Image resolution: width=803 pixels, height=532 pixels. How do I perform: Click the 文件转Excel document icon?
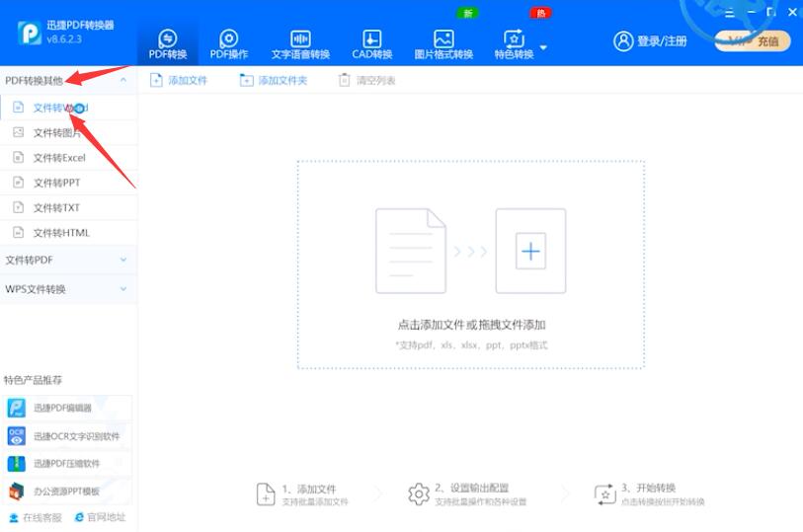click(19, 157)
